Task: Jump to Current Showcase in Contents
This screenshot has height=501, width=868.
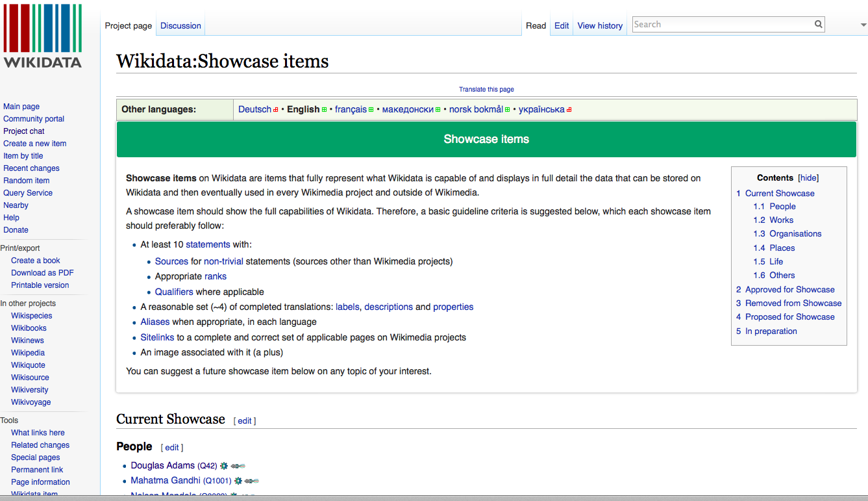Action: [775, 194]
